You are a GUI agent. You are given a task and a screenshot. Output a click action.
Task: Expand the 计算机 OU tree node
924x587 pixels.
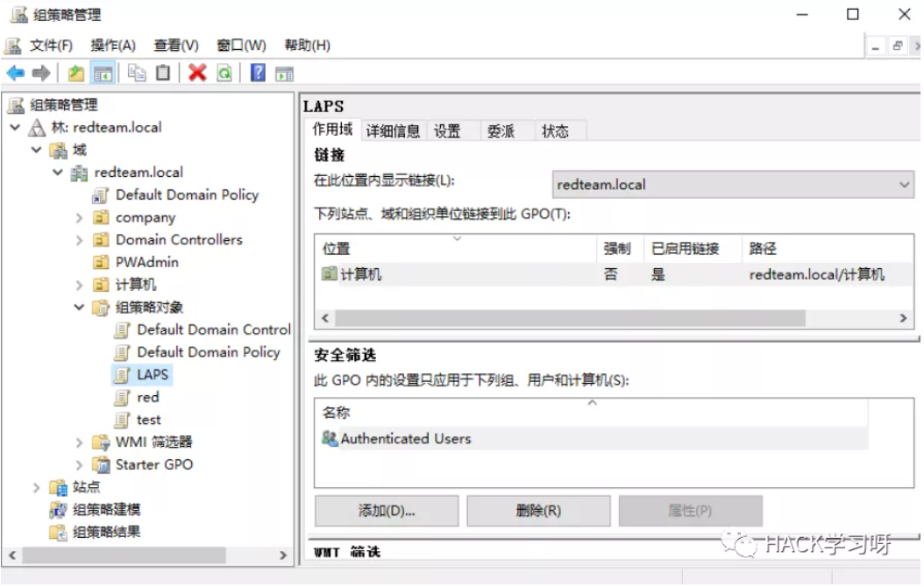pos(80,286)
